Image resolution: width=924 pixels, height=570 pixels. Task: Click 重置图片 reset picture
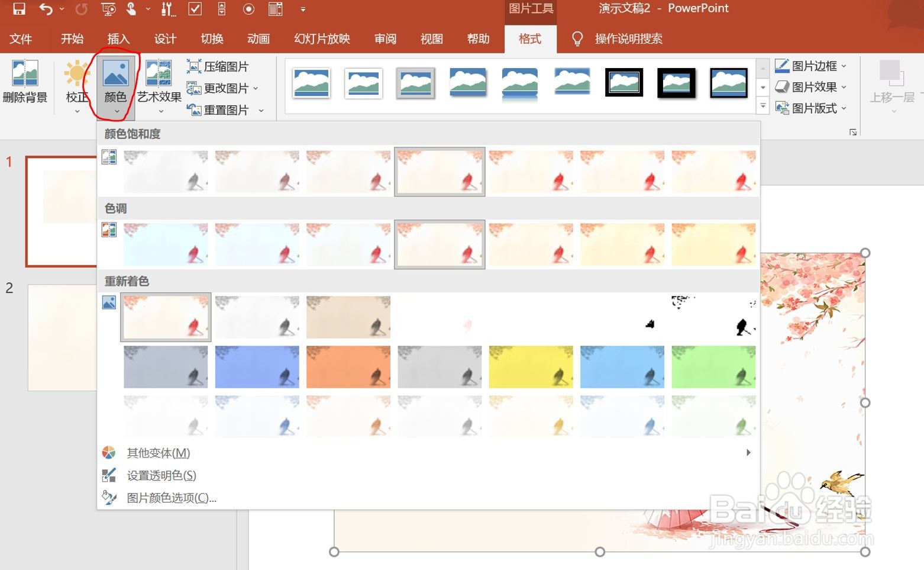(x=218, y=110)
